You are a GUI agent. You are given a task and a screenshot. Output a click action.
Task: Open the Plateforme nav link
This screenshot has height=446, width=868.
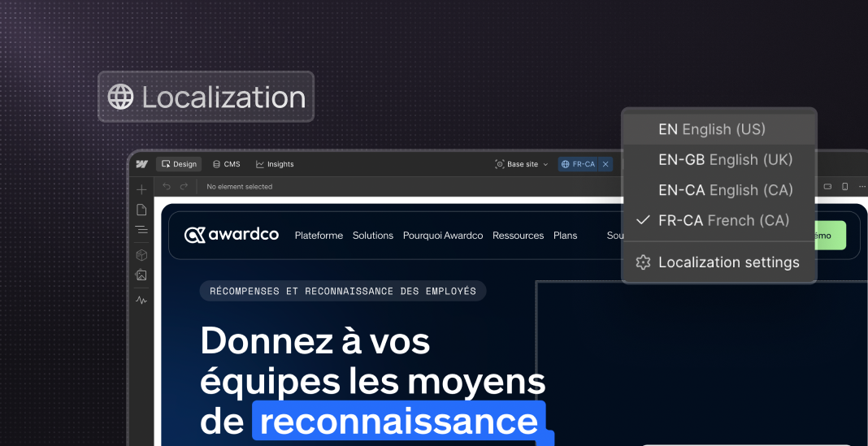(x=319, y=236)
